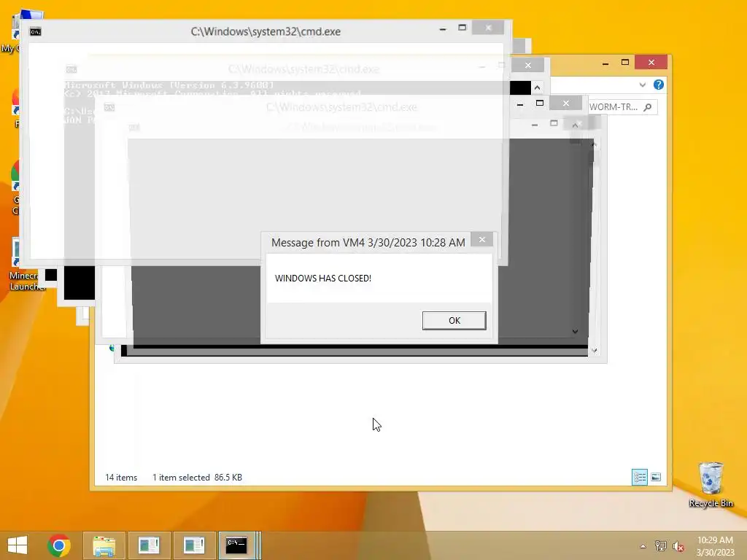This screenshot has height=560, width=747.
Task: Close the File Explorer window
Action: [x=651, y=63]
